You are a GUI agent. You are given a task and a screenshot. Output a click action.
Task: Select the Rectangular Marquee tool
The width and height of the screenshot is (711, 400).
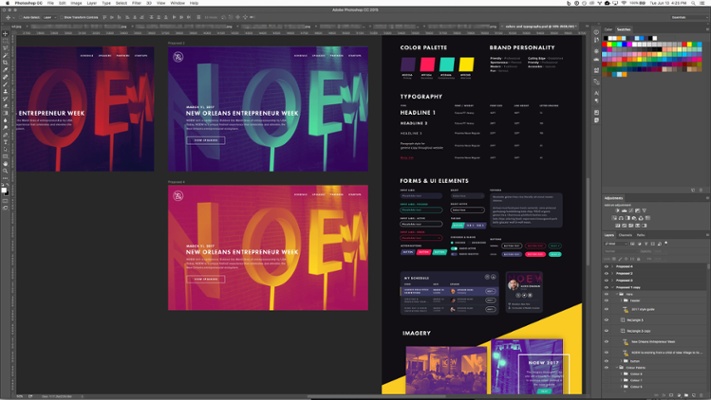tap(5, 41)
